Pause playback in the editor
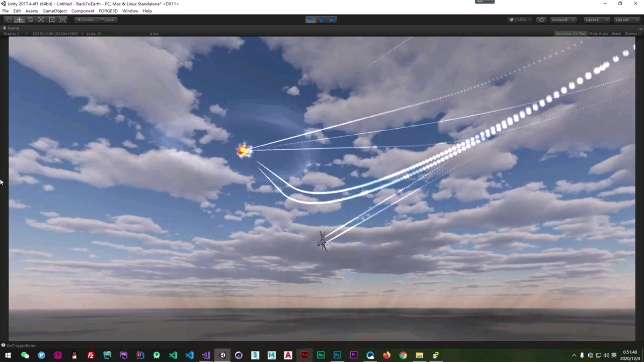Screen dimensions: 644x362 [321, 19]
